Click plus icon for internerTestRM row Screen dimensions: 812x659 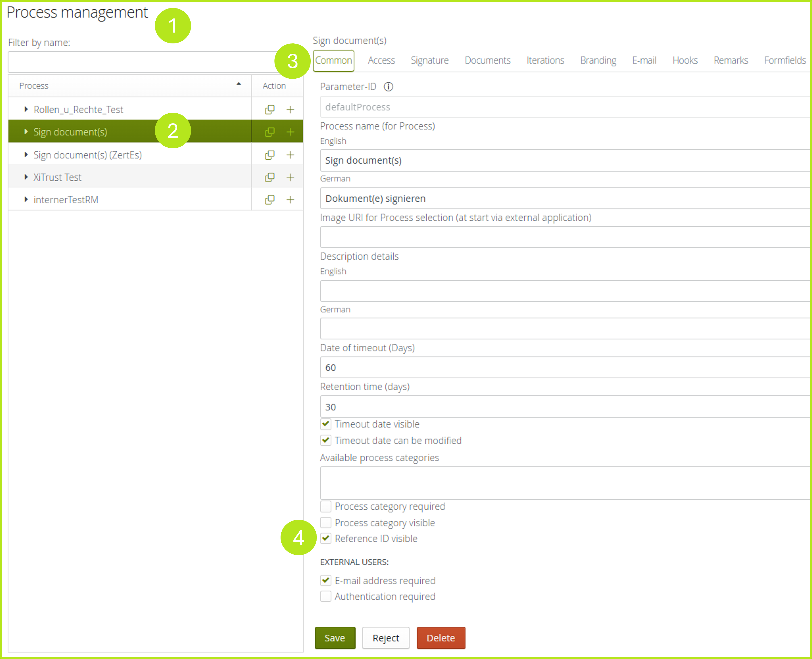click(x=290, y=200)
